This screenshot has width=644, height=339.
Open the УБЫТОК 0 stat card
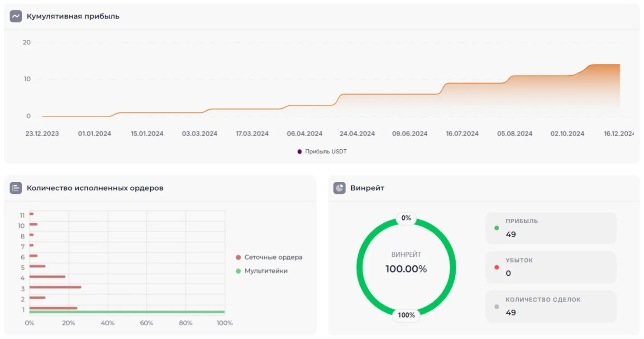point(551,267)
